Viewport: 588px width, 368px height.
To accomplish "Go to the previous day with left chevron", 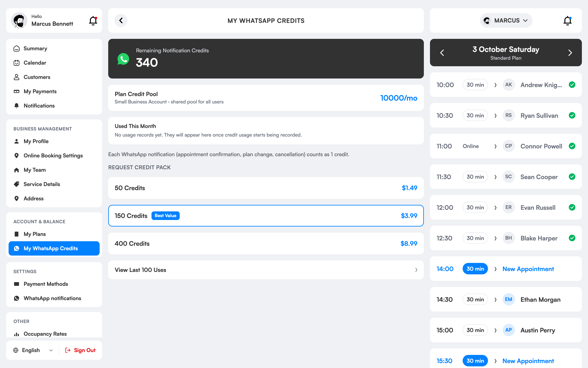I will 442,53.
